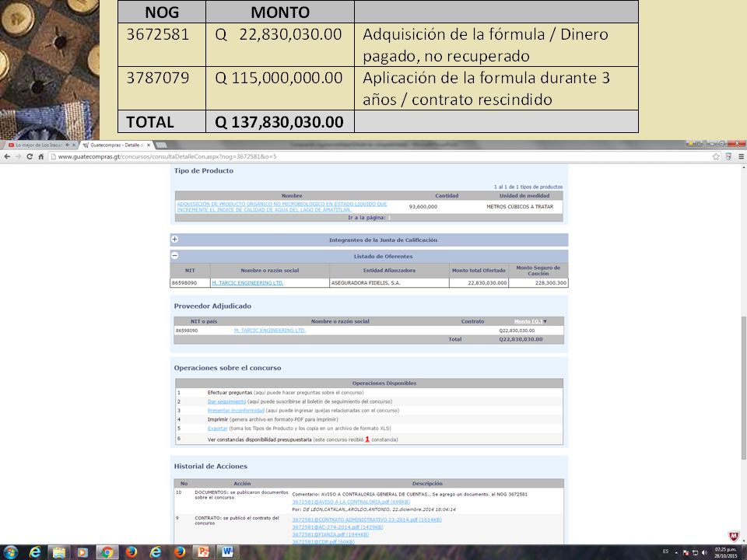This screenshot has width=747, height=560.
Task: Click the red '1' constancia count
Action: click(367, 439)
